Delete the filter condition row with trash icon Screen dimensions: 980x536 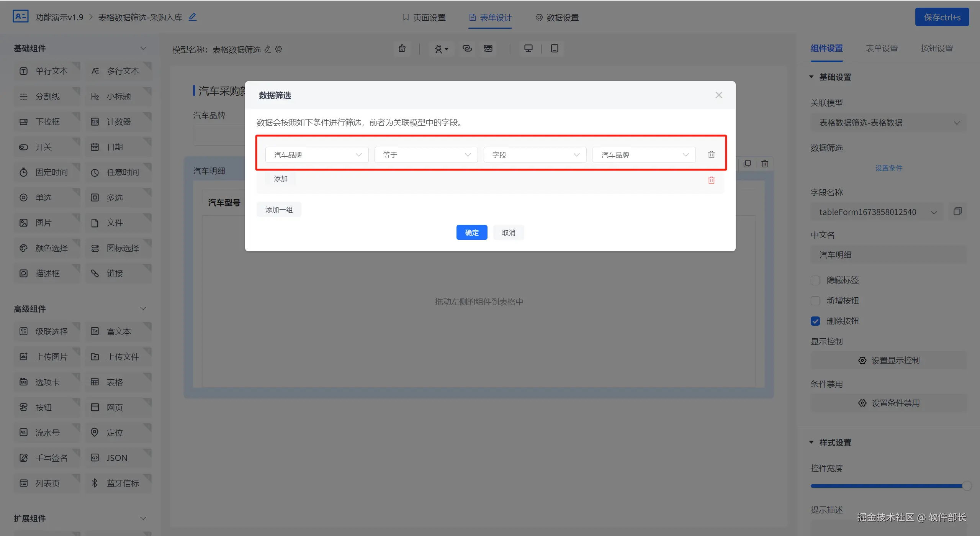711,154
